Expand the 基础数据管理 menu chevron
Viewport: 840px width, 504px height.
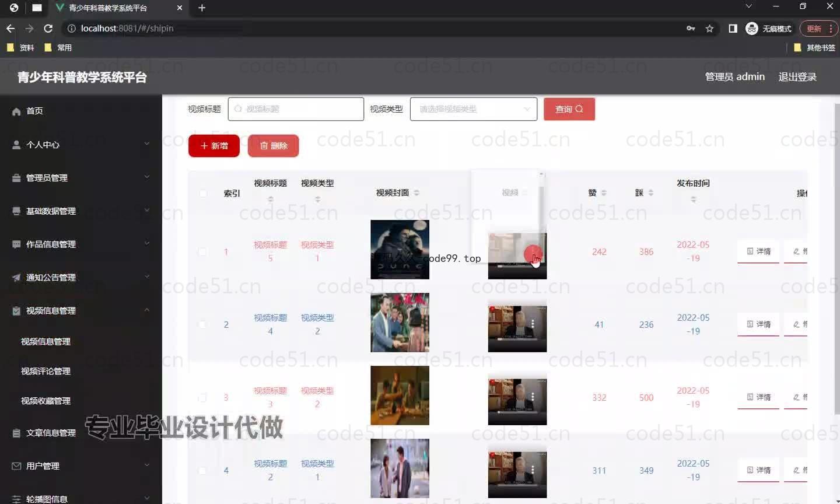(147, 210)
